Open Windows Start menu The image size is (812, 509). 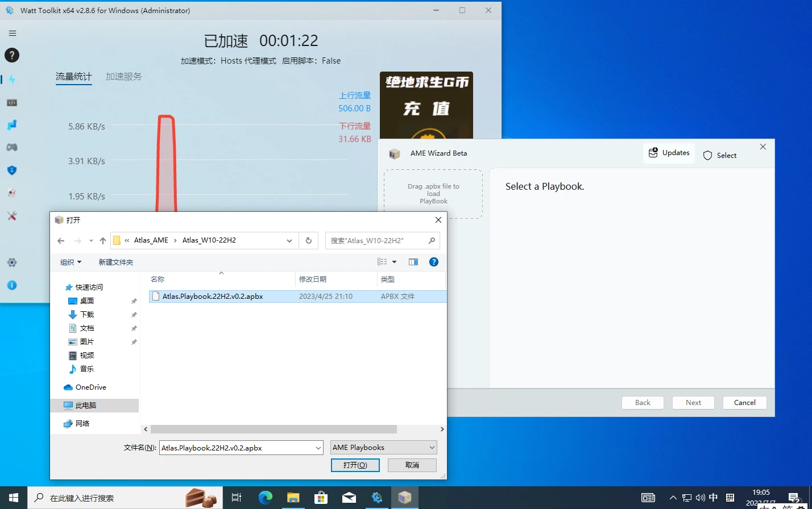tap(14, 498)
